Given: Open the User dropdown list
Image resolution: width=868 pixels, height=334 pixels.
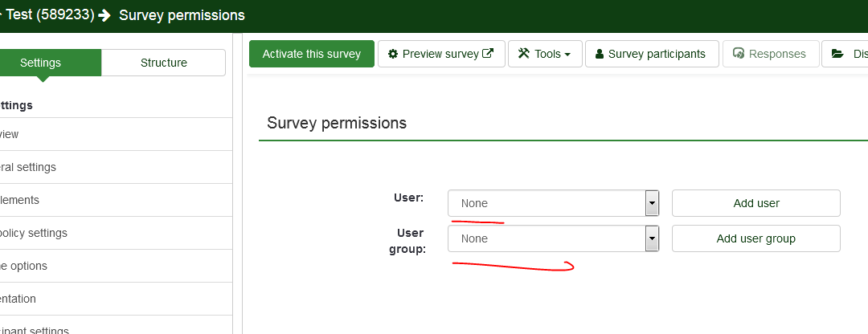Looking at the screenshot, I should click(652, 203).
